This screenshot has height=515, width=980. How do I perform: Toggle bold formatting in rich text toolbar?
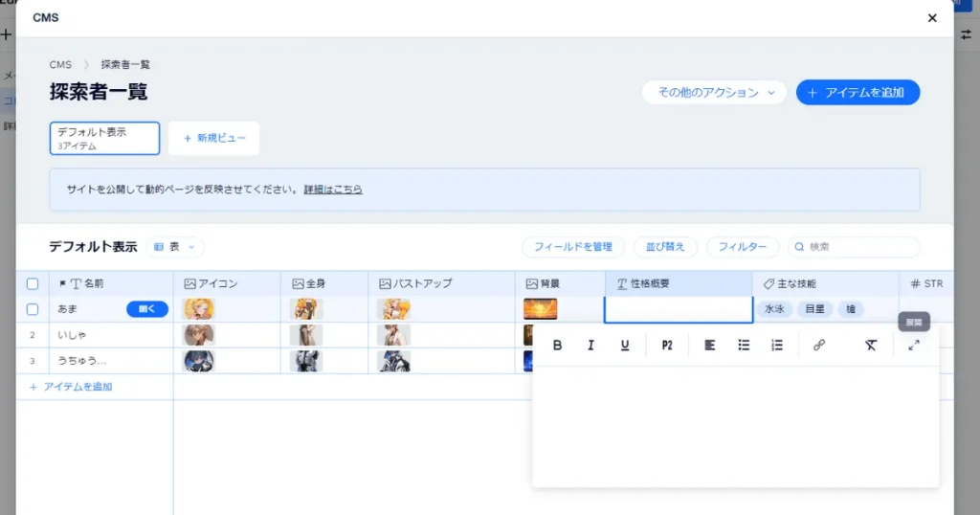[x=558, y=345]
